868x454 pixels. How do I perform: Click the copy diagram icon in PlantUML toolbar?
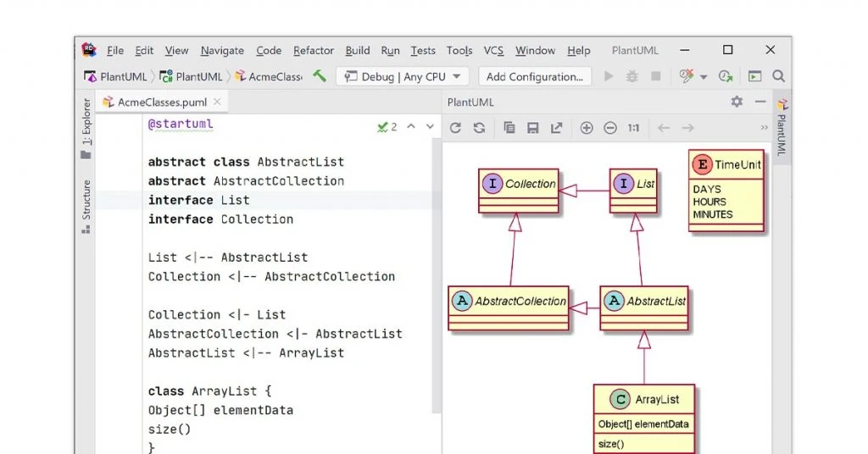509,128
